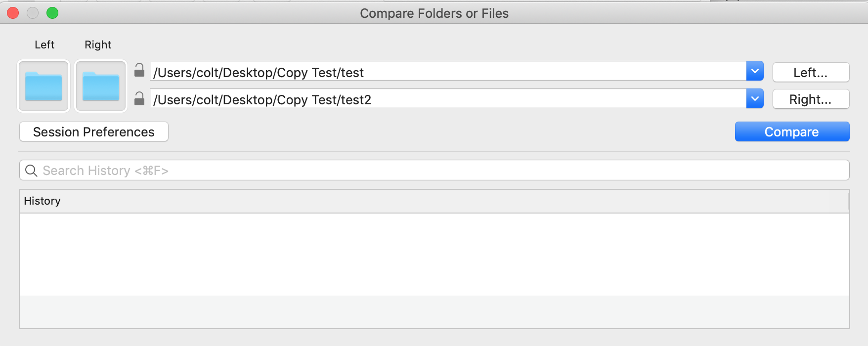This screenshot has height=346, width=868.
Task: Click the Right label above the folder
Action: point(98,45)
